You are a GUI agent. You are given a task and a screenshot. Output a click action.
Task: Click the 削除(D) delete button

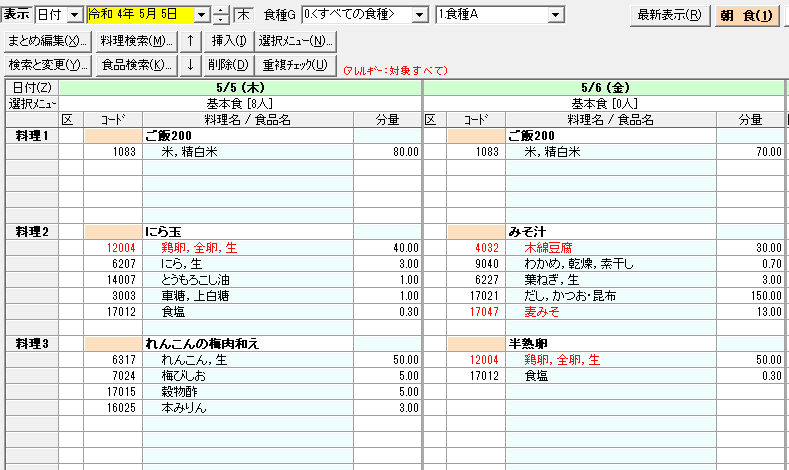click(x=228, y=65)
